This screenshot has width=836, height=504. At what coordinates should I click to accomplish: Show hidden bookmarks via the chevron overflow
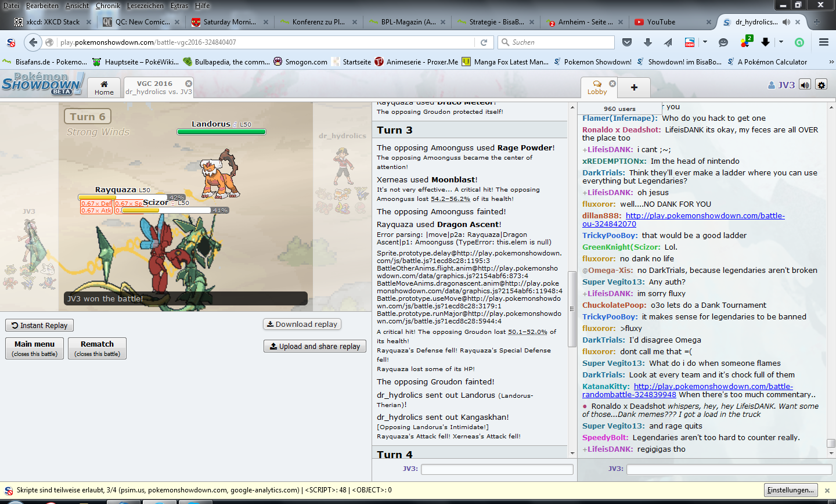[831, 62]
